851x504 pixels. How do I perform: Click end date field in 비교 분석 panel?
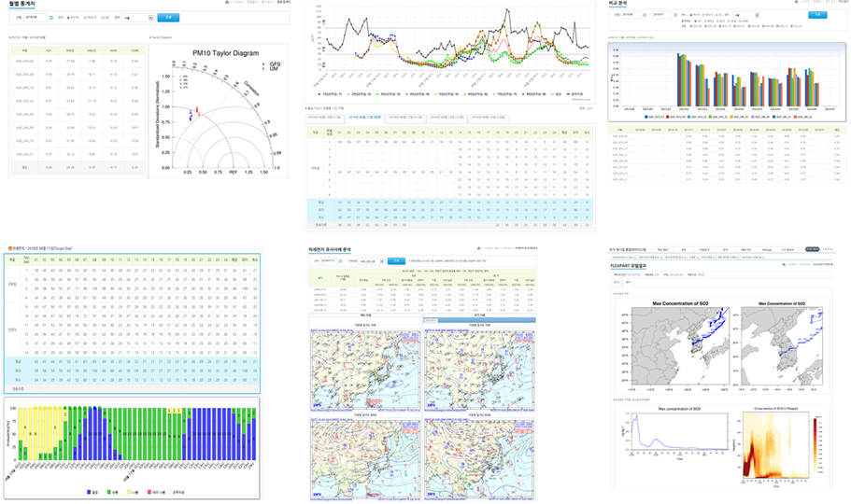662,15
